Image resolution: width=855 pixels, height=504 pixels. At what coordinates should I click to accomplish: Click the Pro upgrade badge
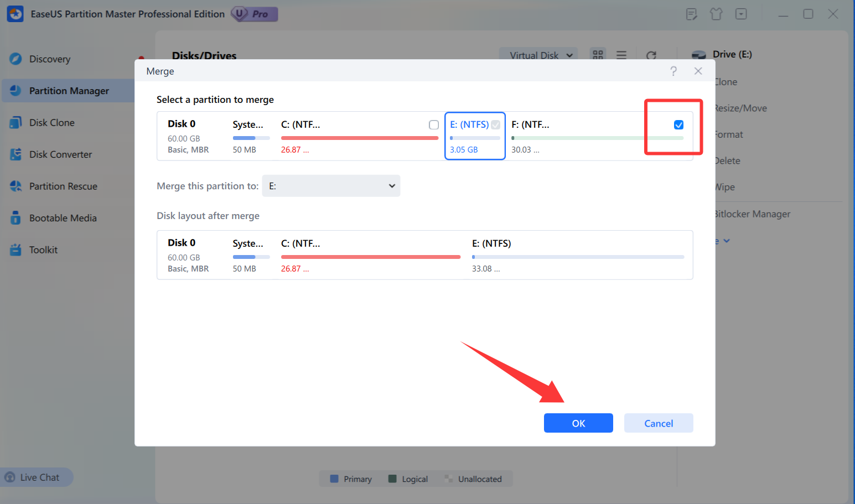255,14
